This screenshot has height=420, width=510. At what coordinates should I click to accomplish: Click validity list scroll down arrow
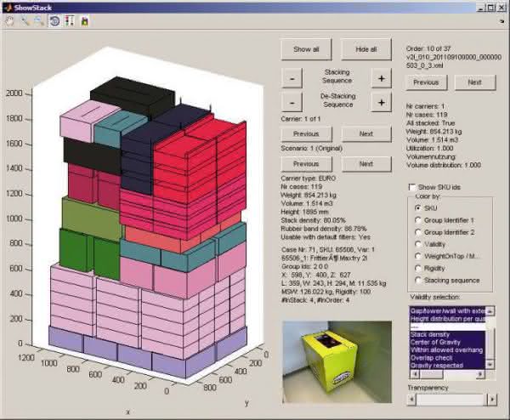pyautogui.click(x=490, y=365)
